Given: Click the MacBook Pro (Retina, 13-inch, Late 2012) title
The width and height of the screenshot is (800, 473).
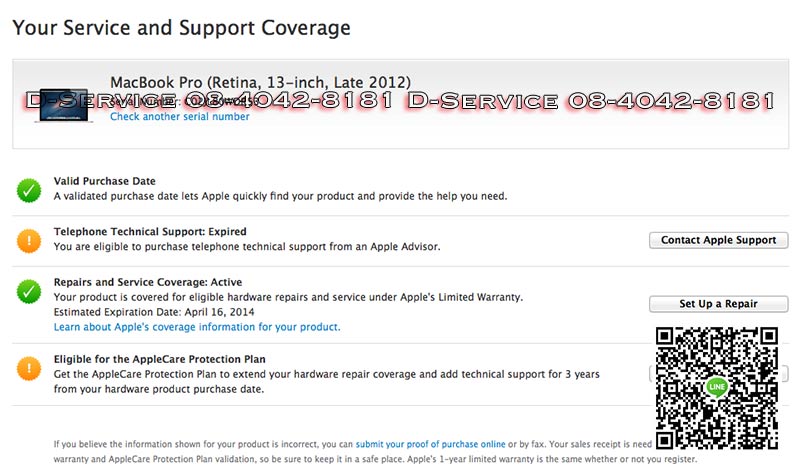Looking at the screenshot, I should [x=260, y=82].
